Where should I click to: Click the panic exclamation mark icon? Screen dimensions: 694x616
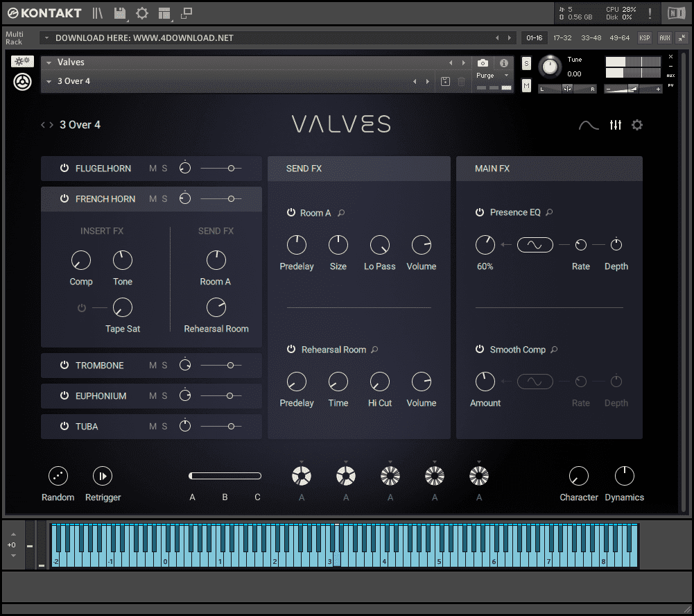650,13
